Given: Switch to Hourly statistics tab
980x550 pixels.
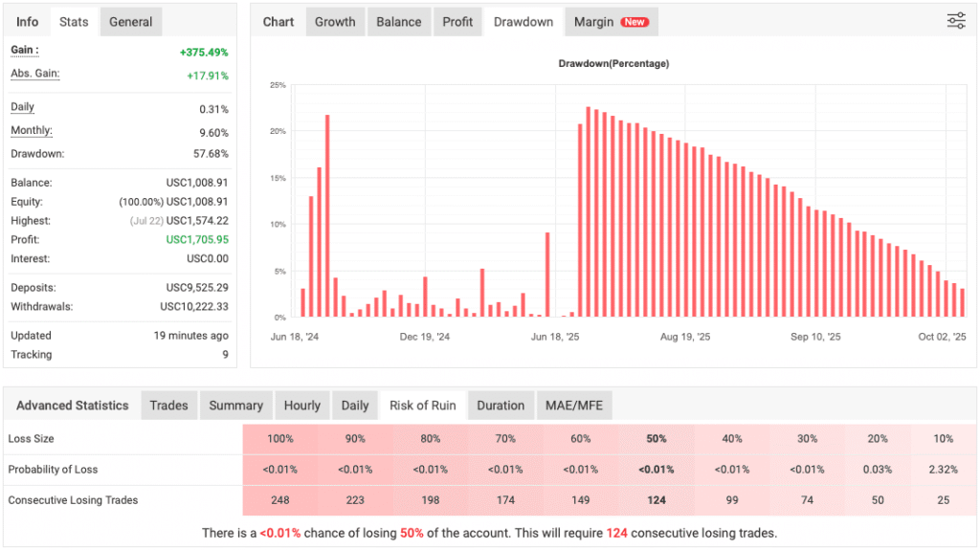Looking at the screenshot, I should pos(302,406).
